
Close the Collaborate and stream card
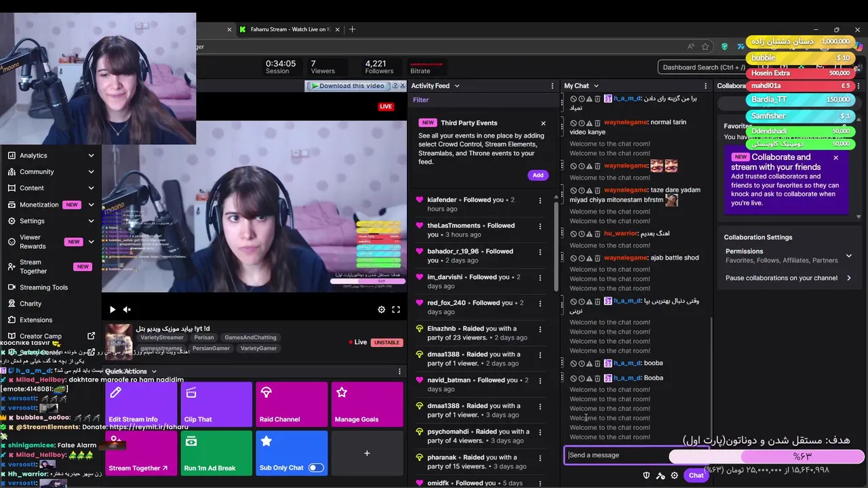835,157
